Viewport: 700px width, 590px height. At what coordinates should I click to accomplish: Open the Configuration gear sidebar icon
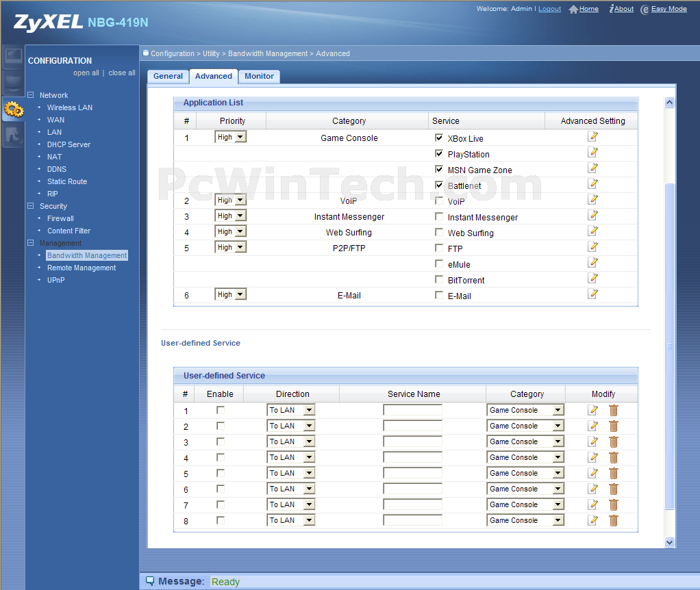14,110
